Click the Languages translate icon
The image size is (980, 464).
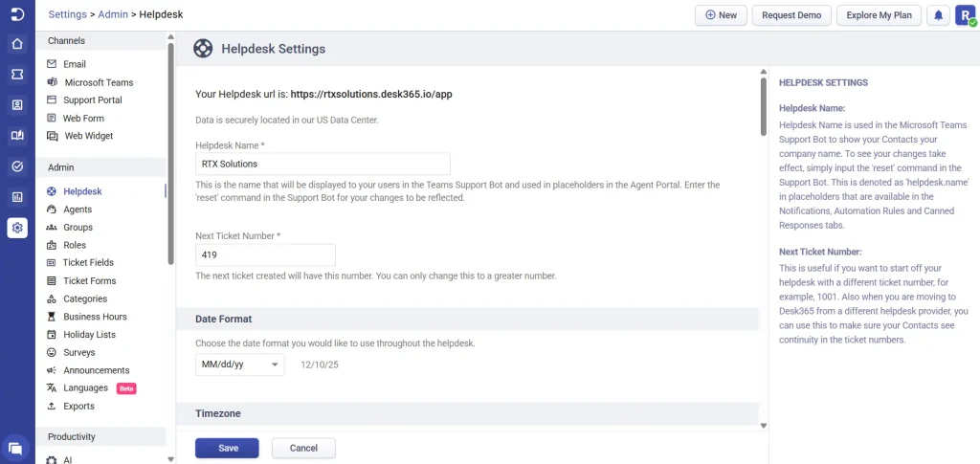pyautogui.click(x=52, y=387)
